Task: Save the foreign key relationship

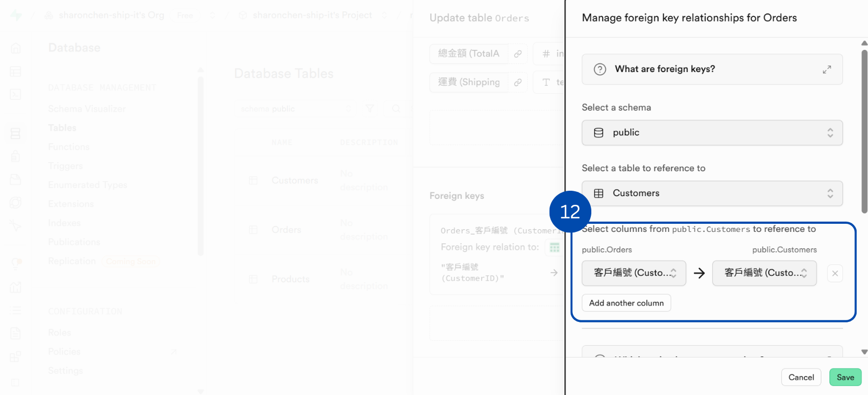Action: coord(845,377)
